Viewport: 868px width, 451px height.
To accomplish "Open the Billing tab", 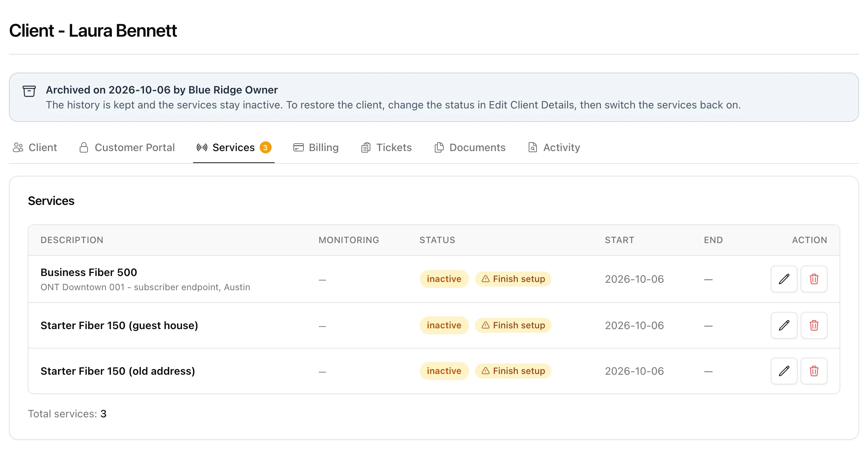I will pyautogui.click(x=316, y=147).
